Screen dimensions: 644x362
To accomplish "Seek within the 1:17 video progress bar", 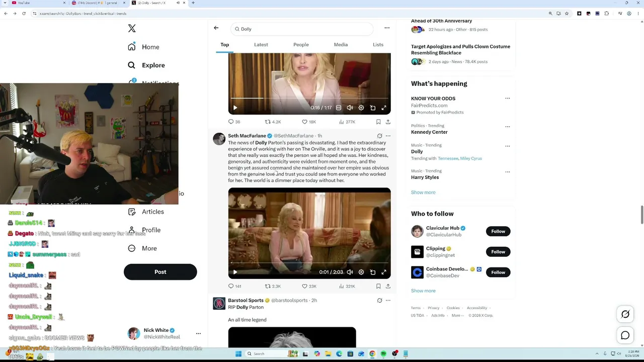I will coord(309,99).
